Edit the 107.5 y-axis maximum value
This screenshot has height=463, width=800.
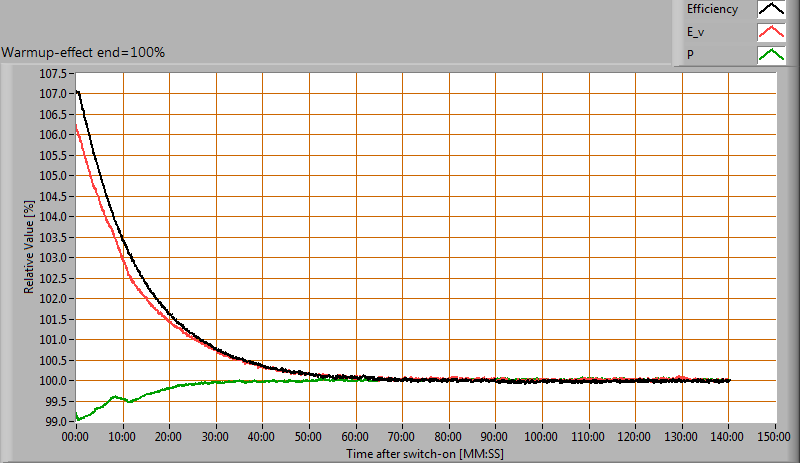click(x=54, y=74)
